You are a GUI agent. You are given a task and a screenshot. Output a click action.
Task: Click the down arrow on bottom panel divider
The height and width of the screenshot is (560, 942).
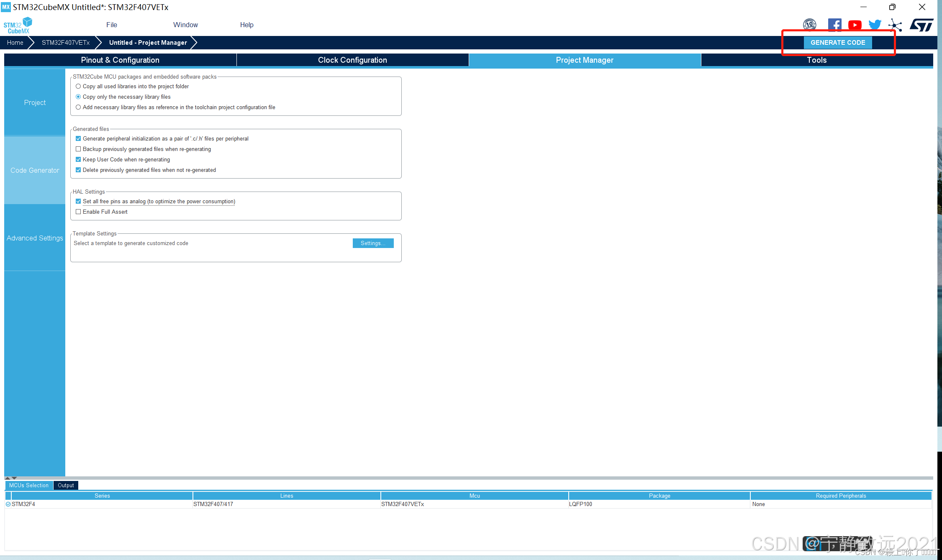click(x=14, y=478)
